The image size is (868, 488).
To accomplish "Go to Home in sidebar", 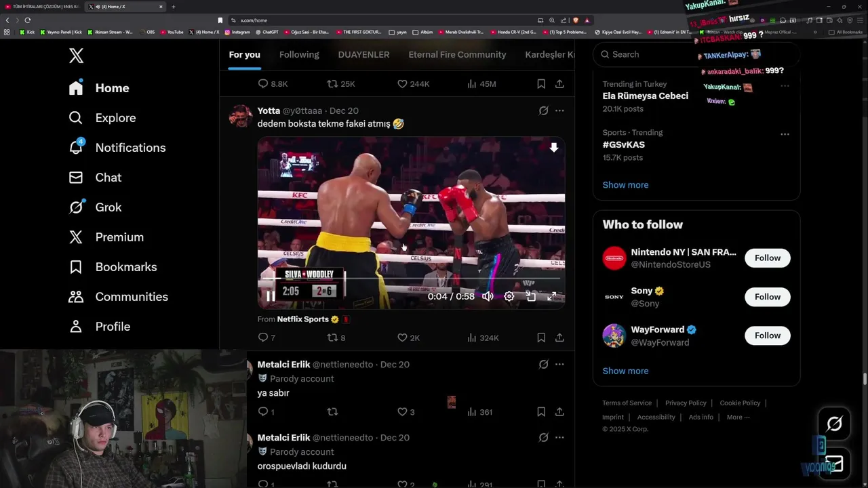I will point(99,88).
